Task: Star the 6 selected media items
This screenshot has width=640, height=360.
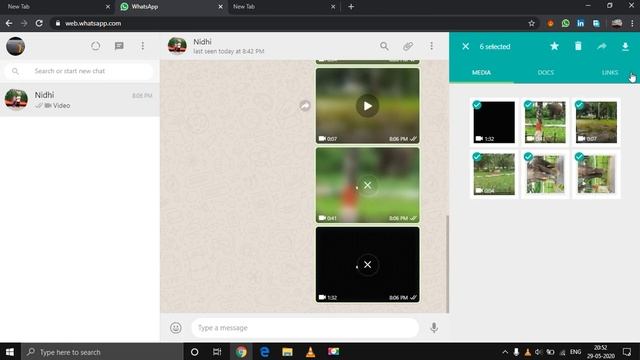Action: (x=554, y=46)
